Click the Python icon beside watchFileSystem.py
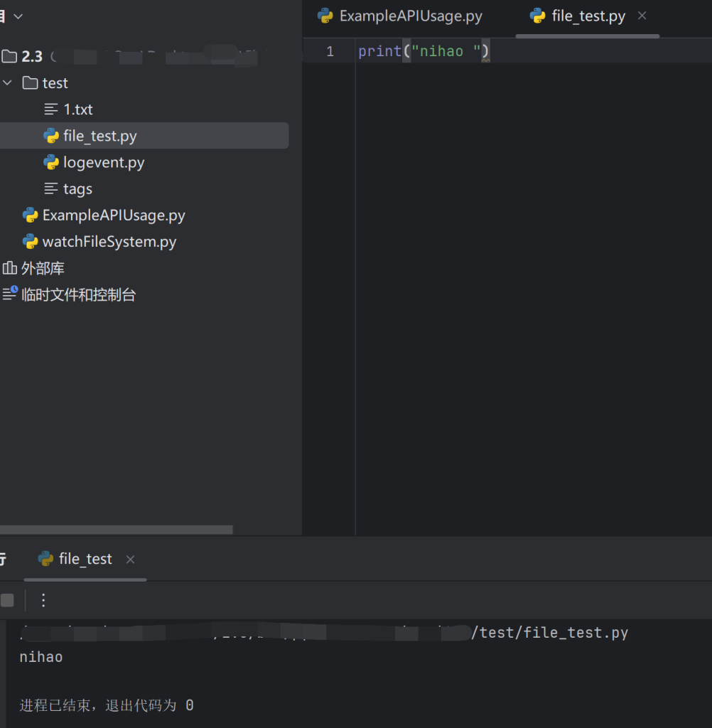Viewport: 712px width, 728px height. coord(30,242)
